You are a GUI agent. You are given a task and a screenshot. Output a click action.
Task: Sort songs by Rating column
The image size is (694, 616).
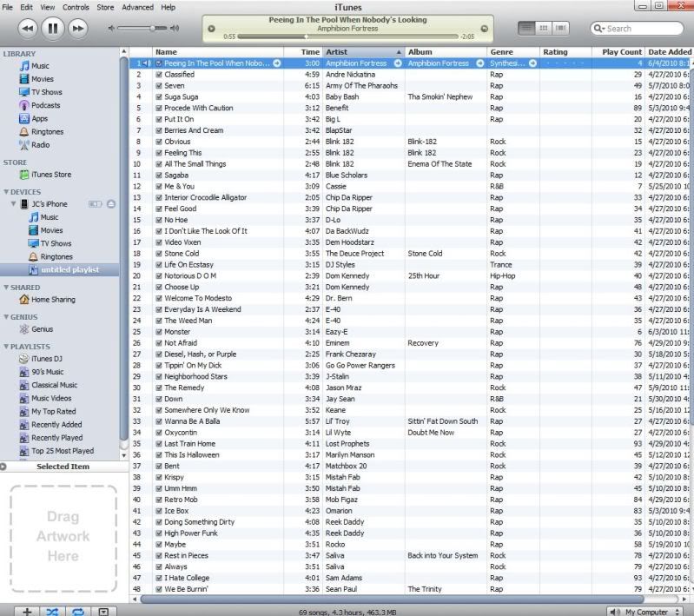point(565,52)
